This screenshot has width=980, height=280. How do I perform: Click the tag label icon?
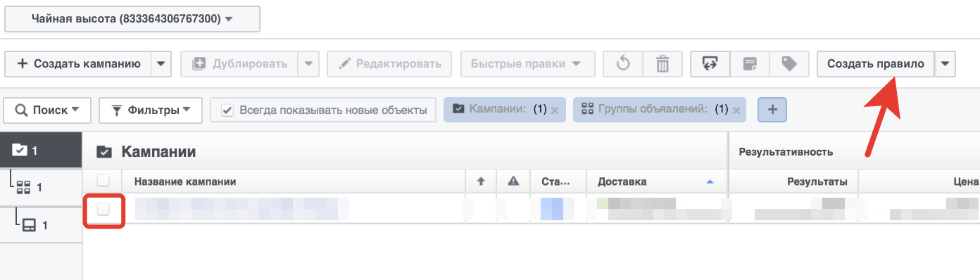point(789,64)
